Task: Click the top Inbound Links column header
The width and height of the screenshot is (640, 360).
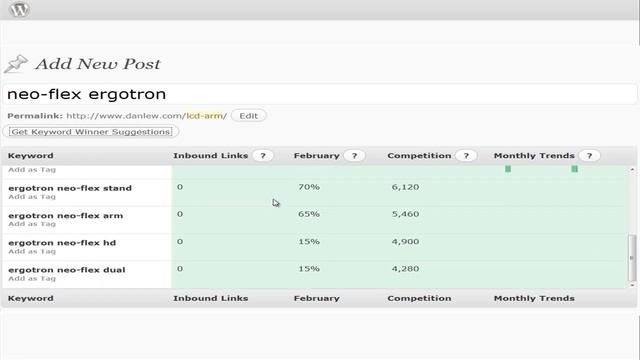Action: coord(211,156)
